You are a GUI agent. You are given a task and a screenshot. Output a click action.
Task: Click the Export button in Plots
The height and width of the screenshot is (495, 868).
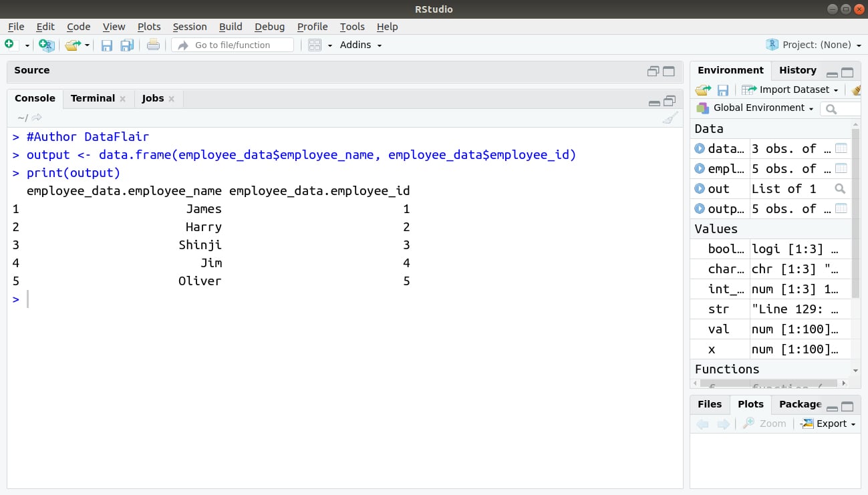coord(828,424)
